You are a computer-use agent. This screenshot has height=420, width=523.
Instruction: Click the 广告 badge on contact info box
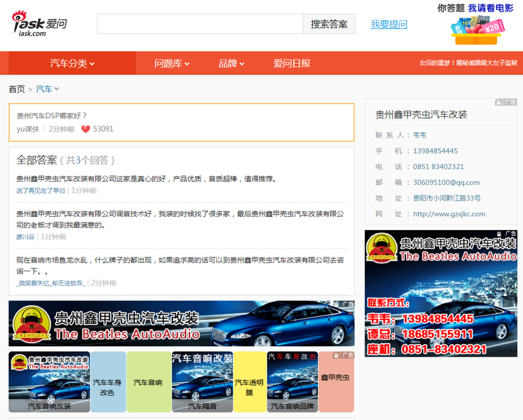click(506, 102)
